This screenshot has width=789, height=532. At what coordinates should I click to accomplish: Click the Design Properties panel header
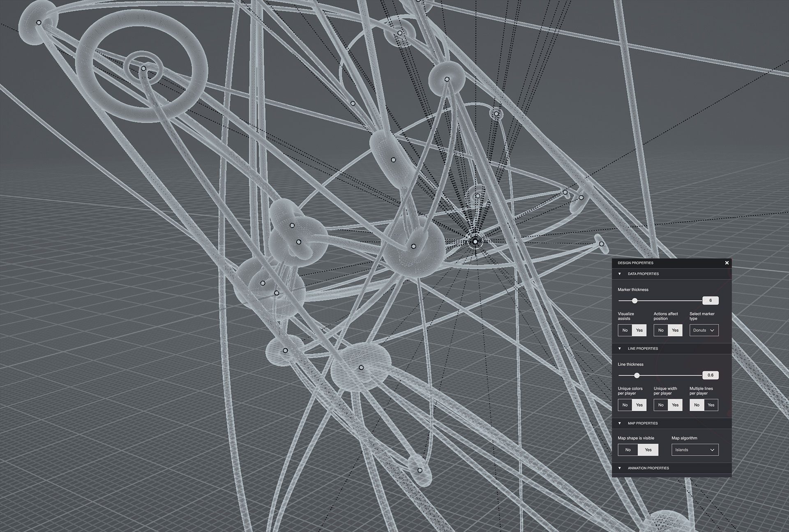pos(635,263)
